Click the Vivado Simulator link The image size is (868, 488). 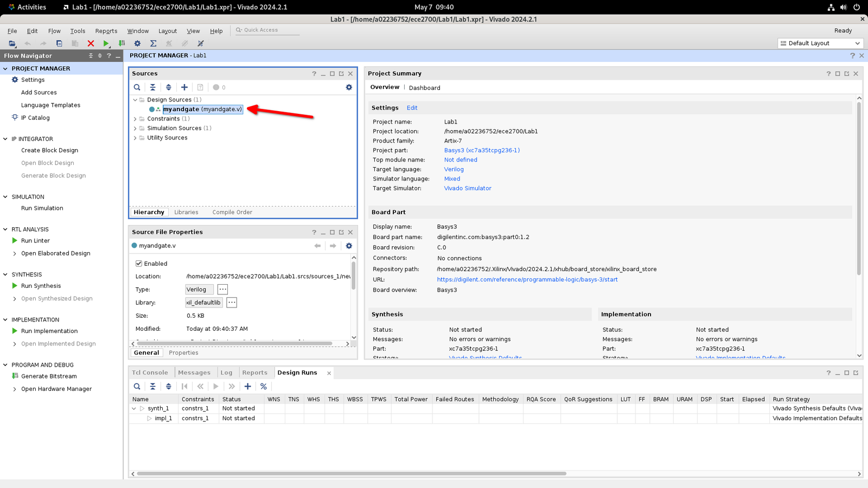468,188
